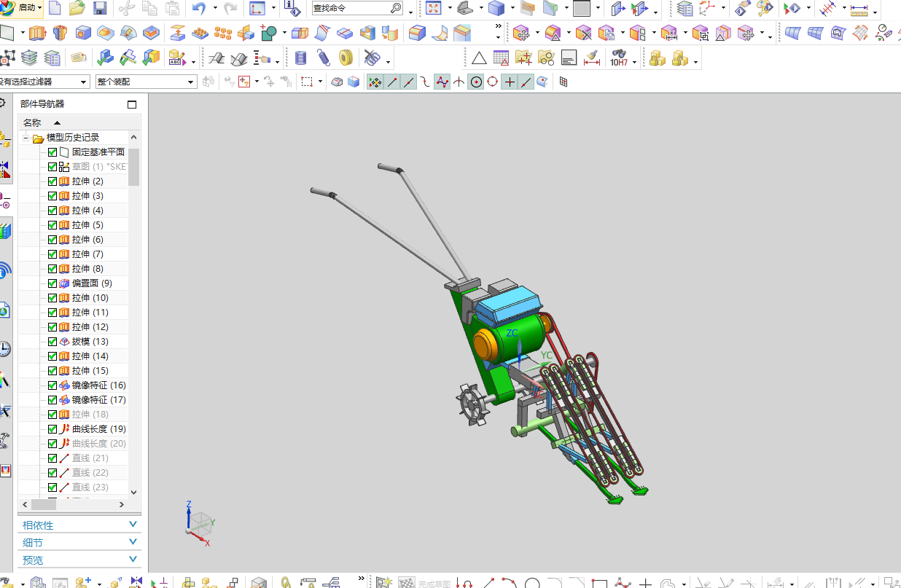Image resolution: width=901 pixels, height=588 pixels.
Task: Uncheck the 拉伸 (2) feature checkbox
Action: point(52,181)
